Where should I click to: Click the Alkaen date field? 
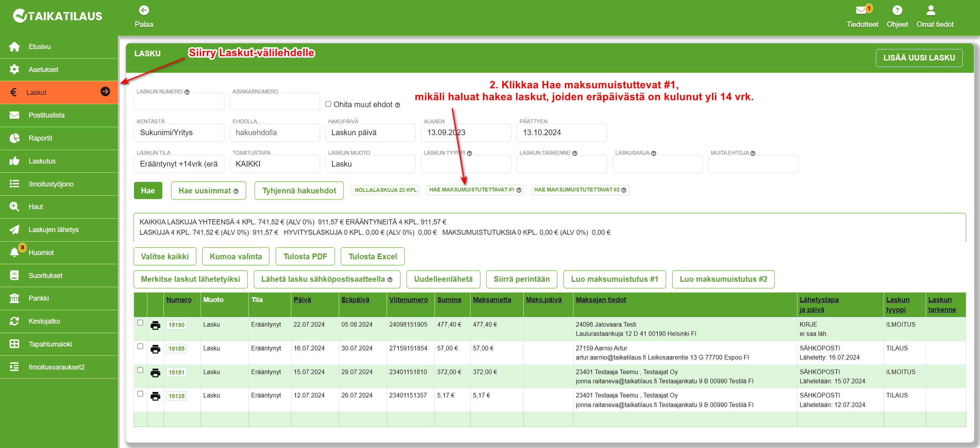(466, 132)
